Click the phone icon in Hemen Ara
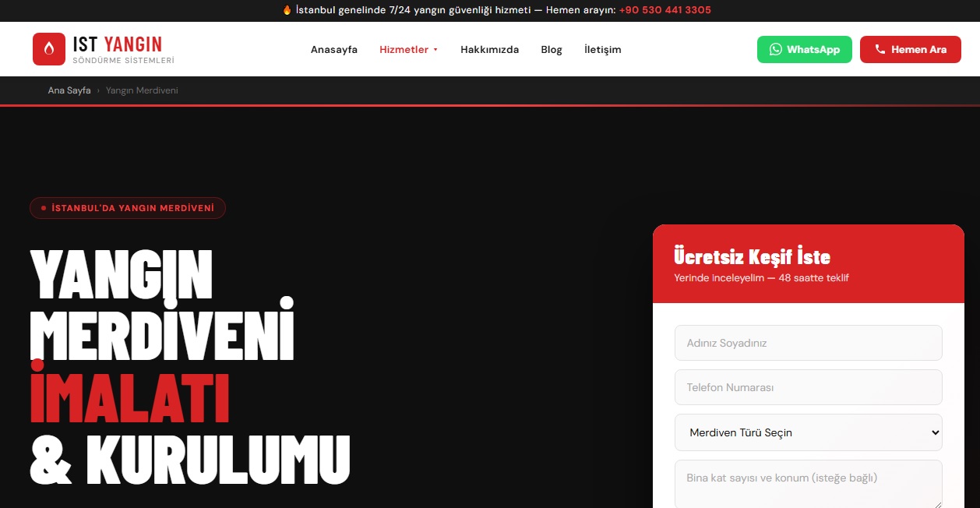 point(880,49)
